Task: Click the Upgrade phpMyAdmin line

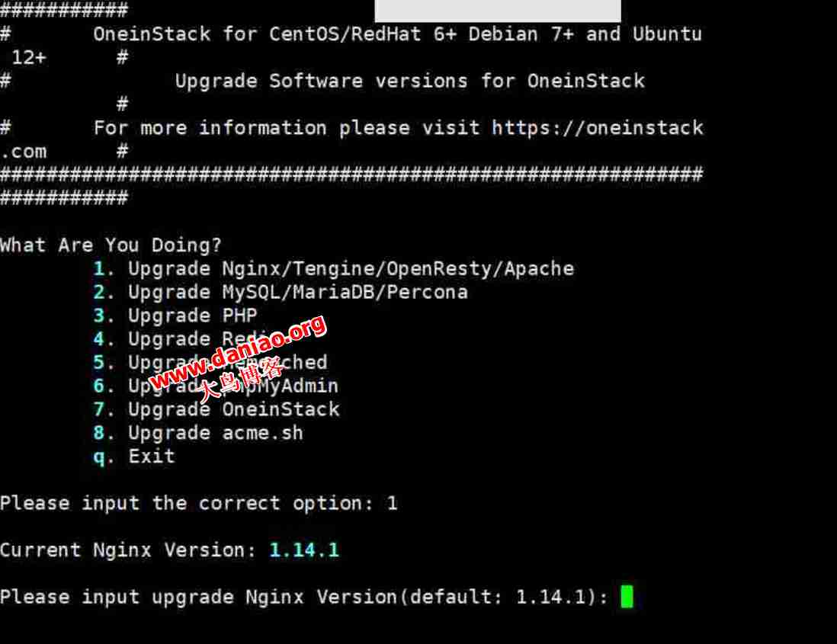Action: tap(216, 386)
